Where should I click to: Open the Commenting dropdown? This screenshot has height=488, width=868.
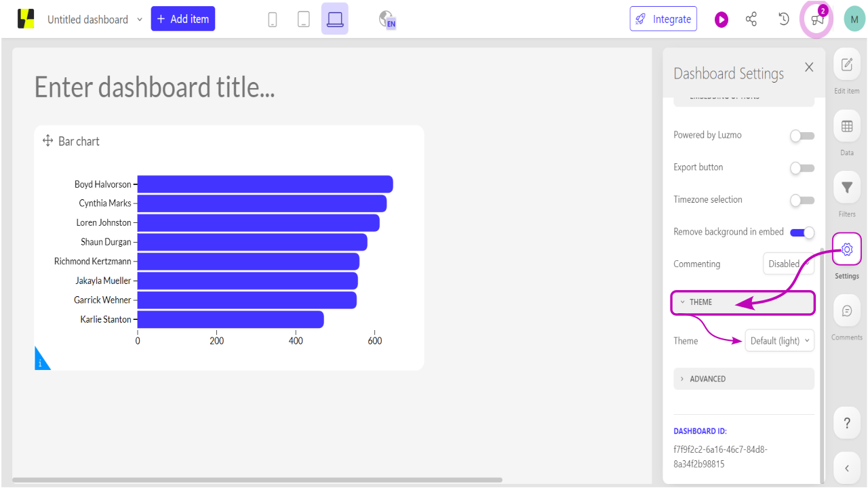click(x=787, y=264)
